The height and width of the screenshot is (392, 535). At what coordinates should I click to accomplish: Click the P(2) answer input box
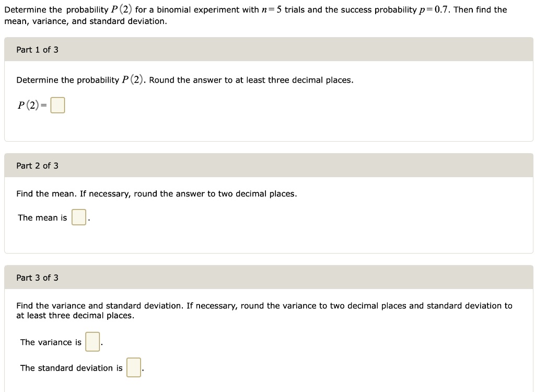pos(58,105)
